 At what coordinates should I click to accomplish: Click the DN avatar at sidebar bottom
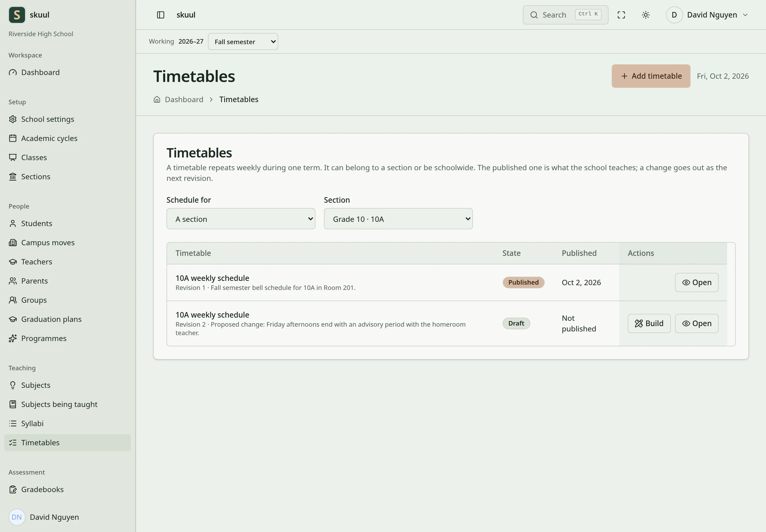(x=17, y=517)
